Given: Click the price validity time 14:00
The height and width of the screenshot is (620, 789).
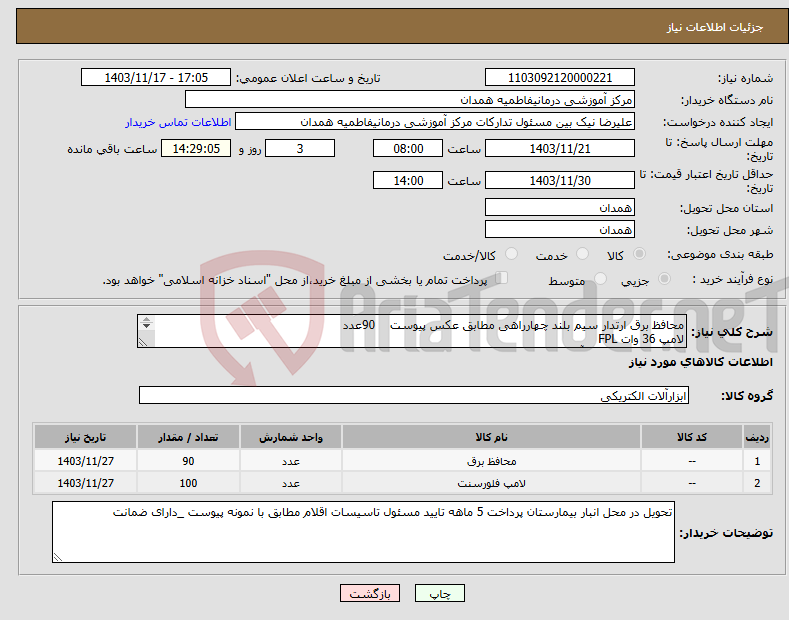Looking at the screenshot, I should pos(408,180).
